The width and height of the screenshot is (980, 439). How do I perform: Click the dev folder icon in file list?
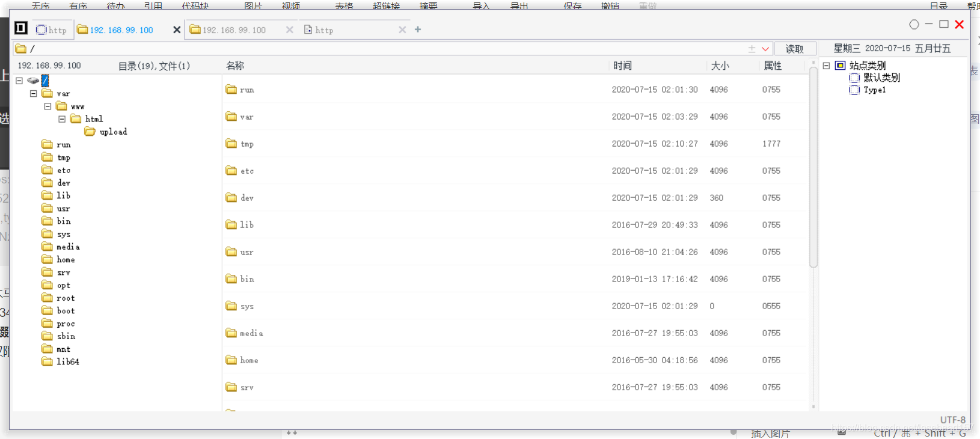231,197
